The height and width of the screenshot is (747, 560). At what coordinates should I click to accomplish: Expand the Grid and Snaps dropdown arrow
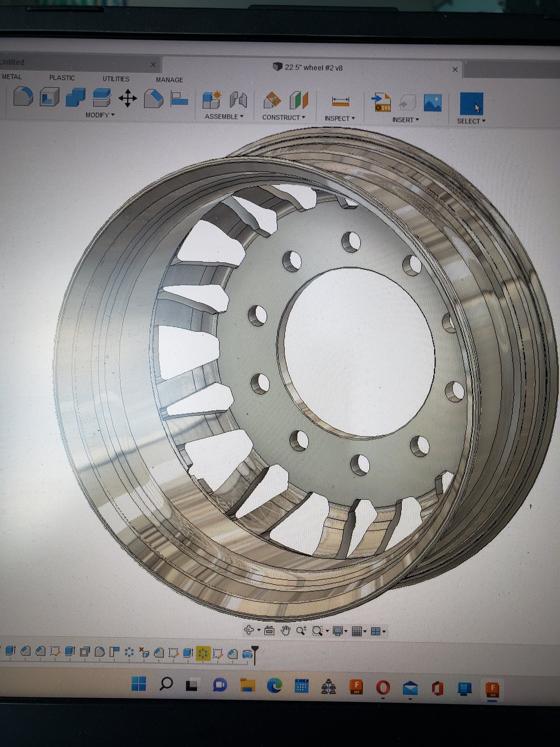(x=365, y=632)
